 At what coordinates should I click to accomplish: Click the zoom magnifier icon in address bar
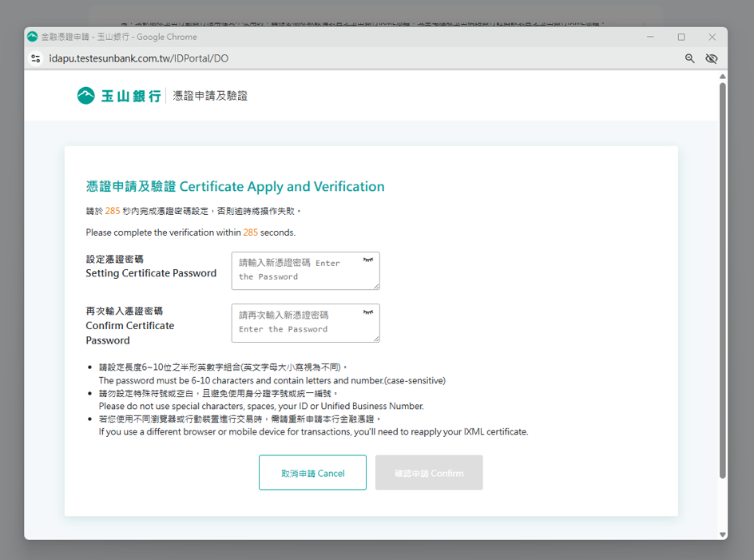[689, 58]
